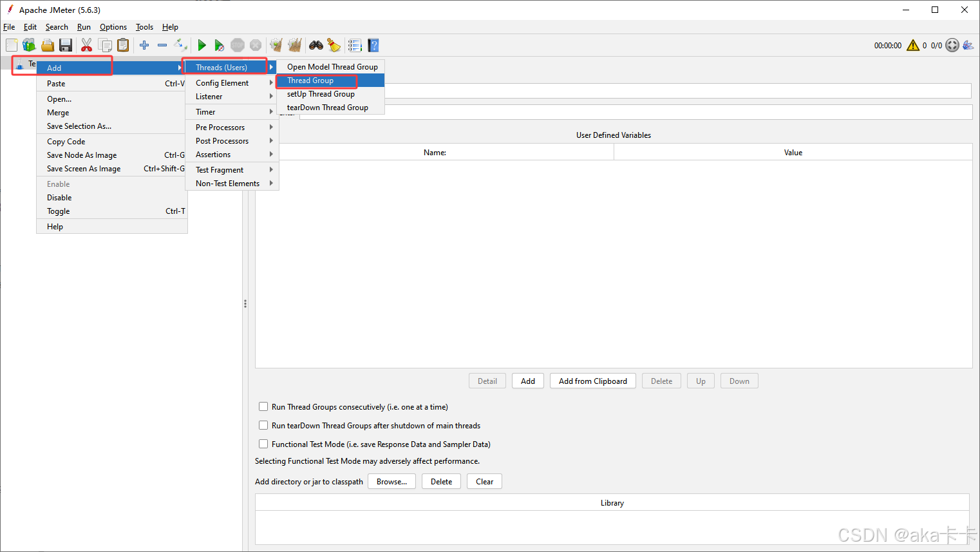Expand the Pre Processors submenu
The width and height of the screenshot is (980, 552).
[232, 128]
